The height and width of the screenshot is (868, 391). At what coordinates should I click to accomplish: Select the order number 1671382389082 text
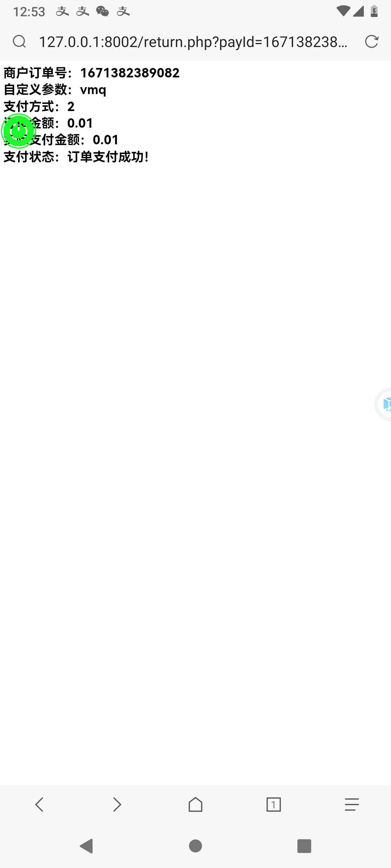[130, 73]
